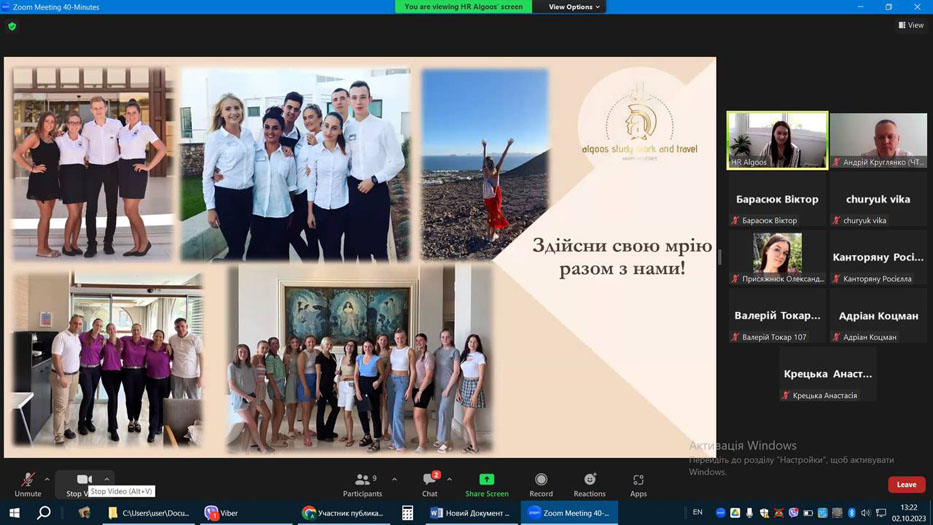Click the green Share Screen icon

pyautogui.click(x=487, y=480)
